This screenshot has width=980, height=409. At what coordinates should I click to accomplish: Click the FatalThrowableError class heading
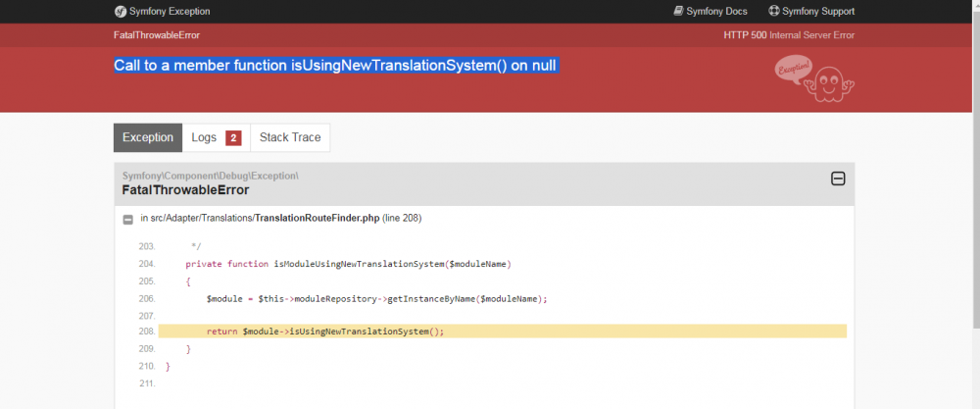pyautogui.click(x=185, y=190)
